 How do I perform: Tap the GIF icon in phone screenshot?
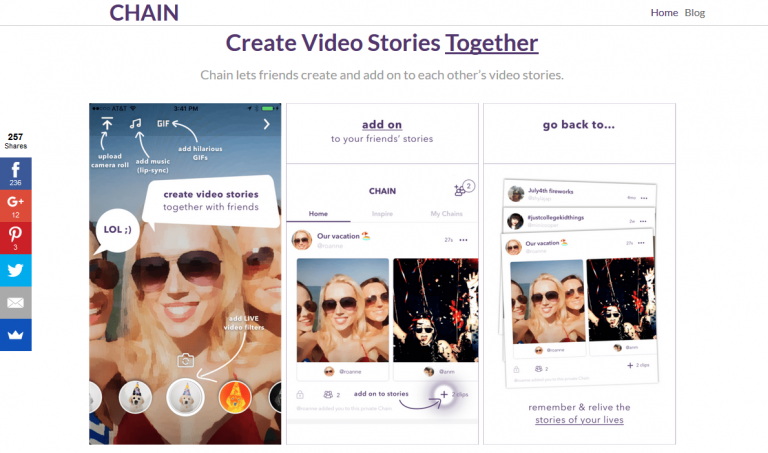pyautogui.click(x=163, y=124)
